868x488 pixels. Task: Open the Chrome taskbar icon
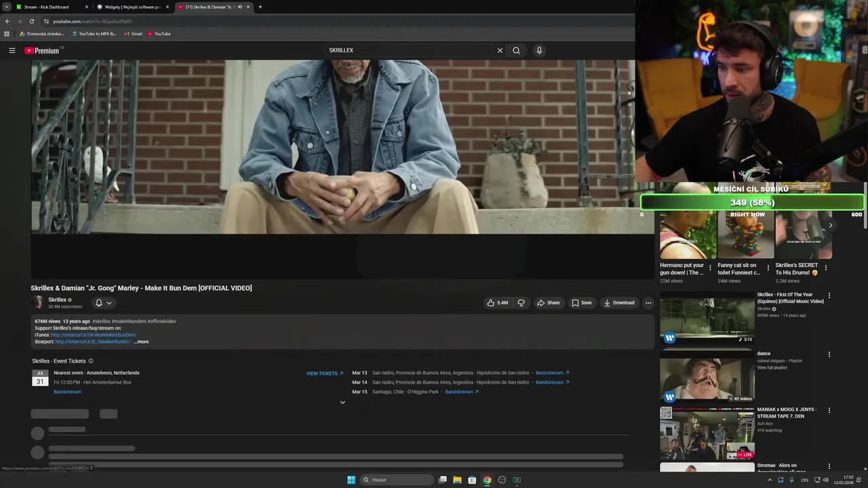pyautogui.click(x=487, y=480)
